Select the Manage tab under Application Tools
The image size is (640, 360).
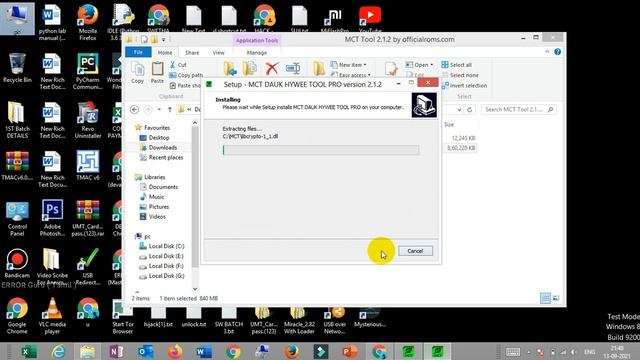tap(257, 53)
